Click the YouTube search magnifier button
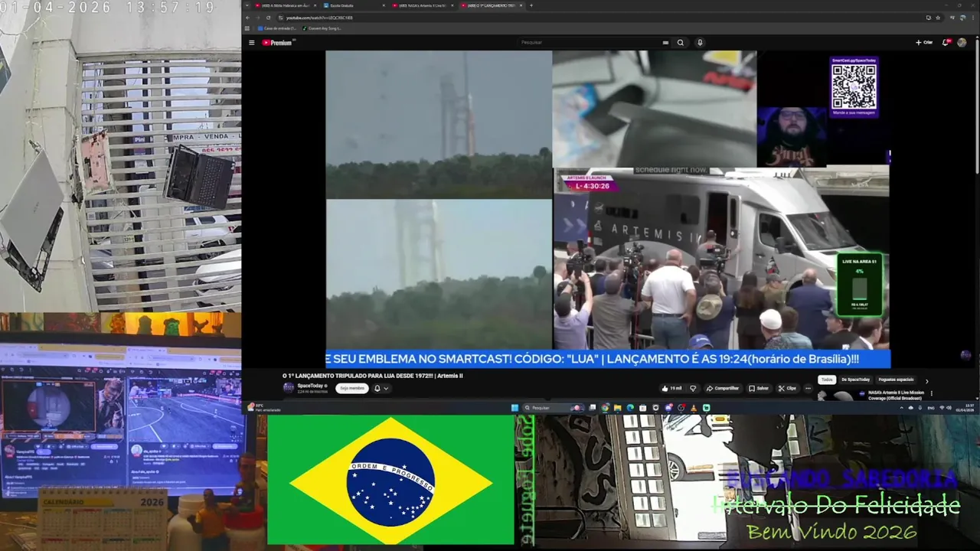The height and width of the screenshot is (551, 980). tap(680, 43)
